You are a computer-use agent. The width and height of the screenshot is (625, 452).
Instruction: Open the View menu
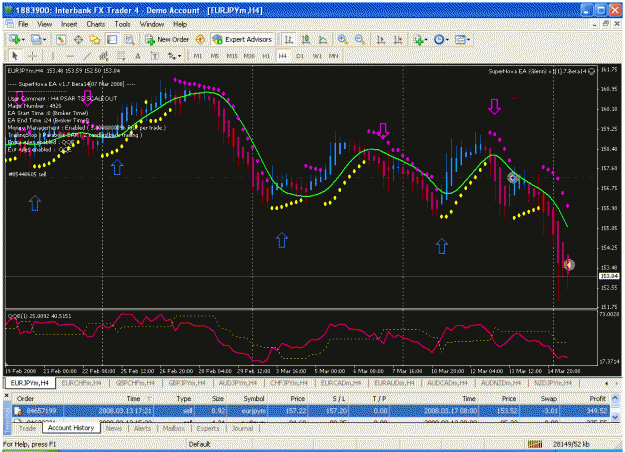click(45, 24)
